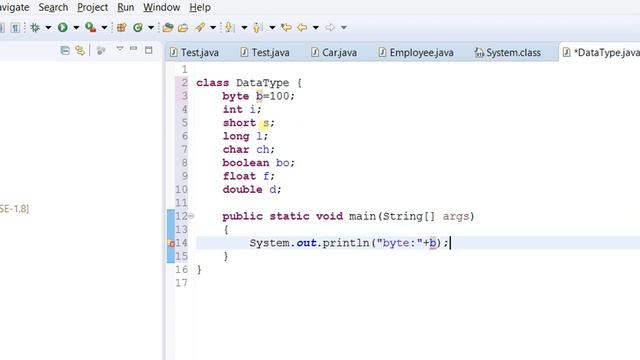
Task: Click the 'double d;' declaration
Action: [x=252, y=189]
